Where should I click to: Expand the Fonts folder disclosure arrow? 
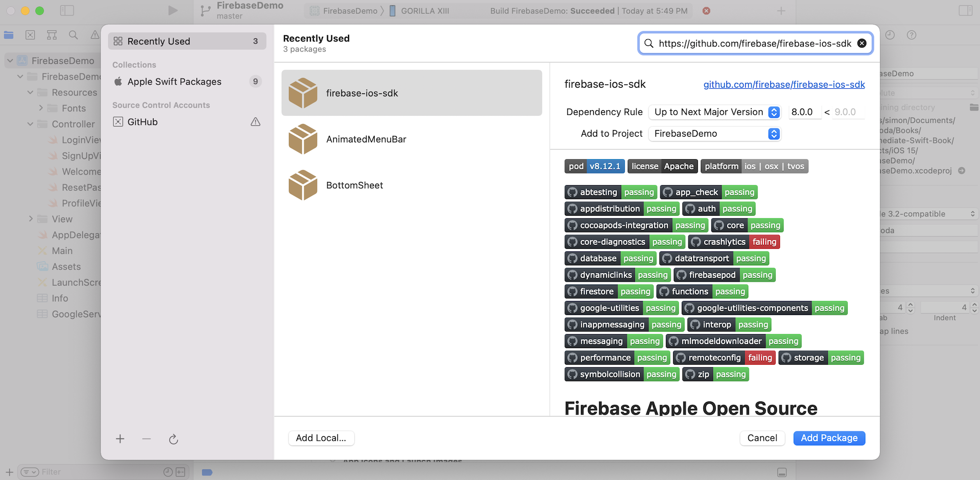coord(41,108)
